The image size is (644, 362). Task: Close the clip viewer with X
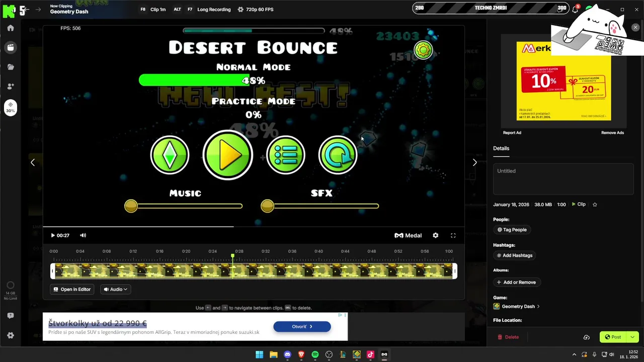(x=635, y=28)
